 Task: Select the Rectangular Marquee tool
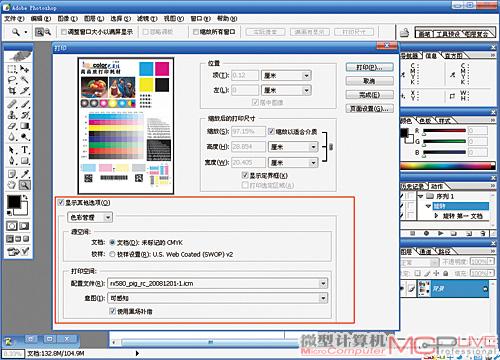coord(12,69)
